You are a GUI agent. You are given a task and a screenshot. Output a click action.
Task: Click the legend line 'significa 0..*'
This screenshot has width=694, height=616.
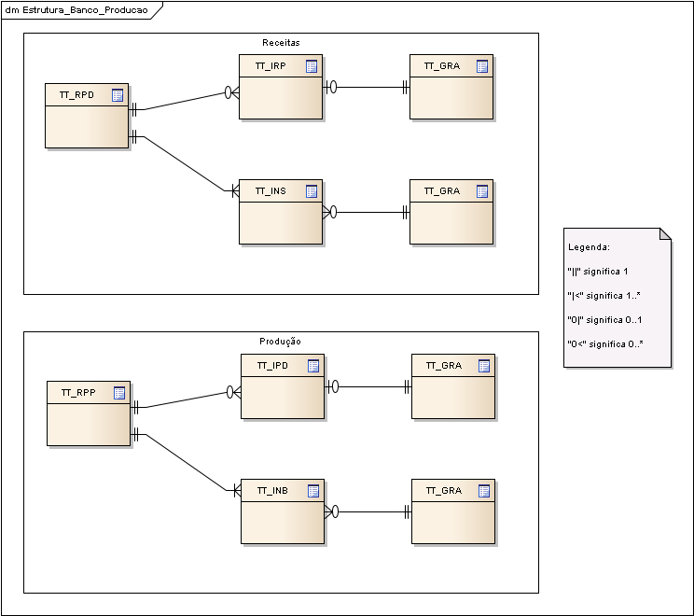605,344
